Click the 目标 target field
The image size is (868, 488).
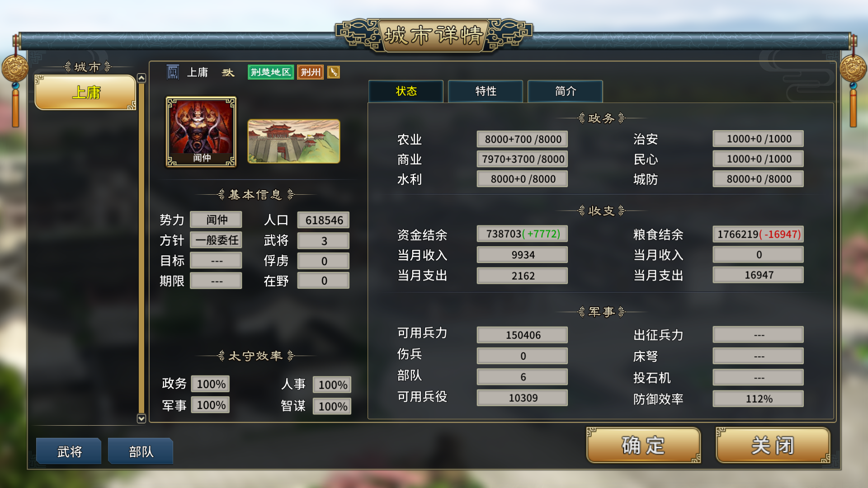point(216,261)
